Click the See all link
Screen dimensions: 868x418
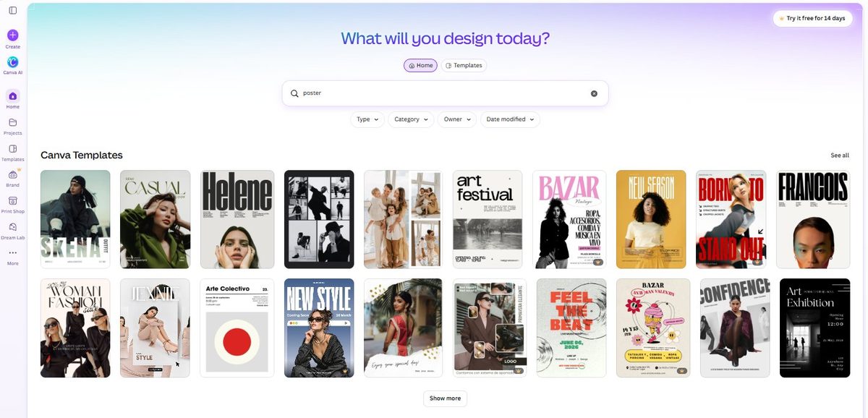point(840,155)
